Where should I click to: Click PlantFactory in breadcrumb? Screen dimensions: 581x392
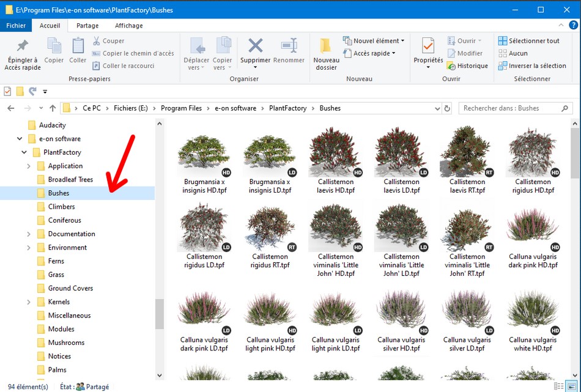[287, 108]
